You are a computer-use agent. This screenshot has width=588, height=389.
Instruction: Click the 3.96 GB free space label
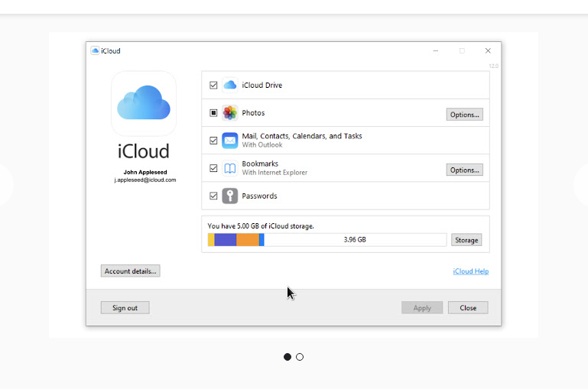355,239
